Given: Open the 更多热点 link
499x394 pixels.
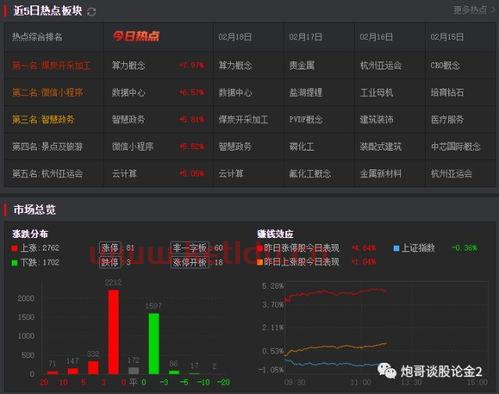Looking at the screenshot, I should tap(474, 10).
